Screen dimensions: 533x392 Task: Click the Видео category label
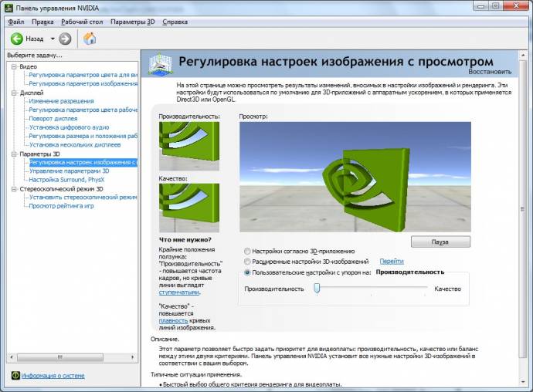(29, 66)
